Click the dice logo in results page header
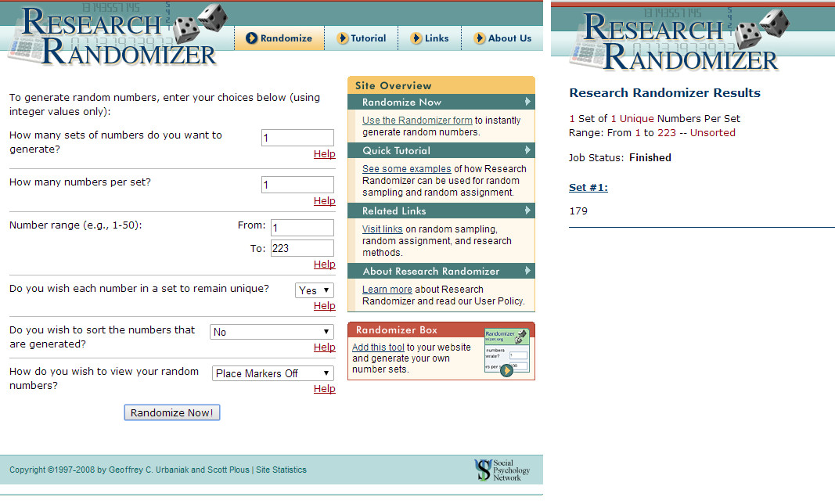The image size is (835, 504). (762, 28)
